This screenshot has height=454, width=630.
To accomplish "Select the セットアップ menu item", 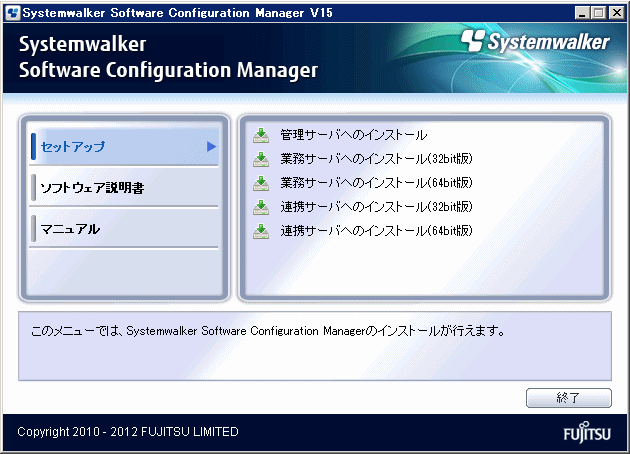I will [x=124, y=147].
